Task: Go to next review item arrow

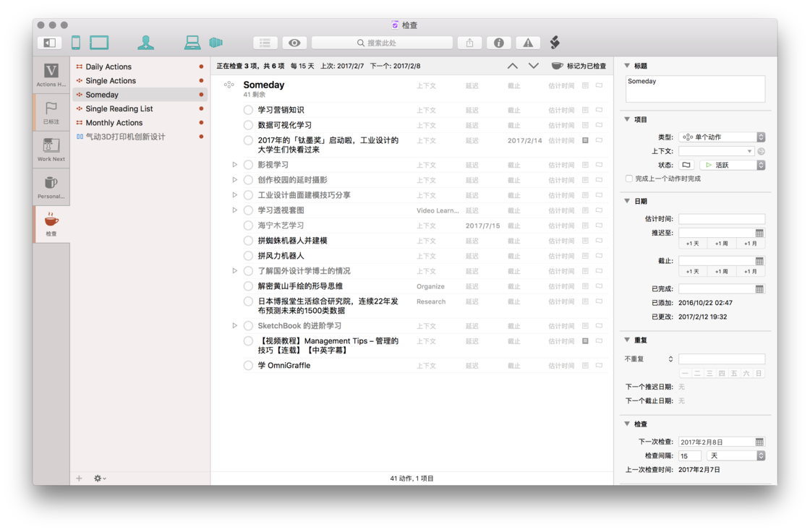Action: click(x=534, y=66)
